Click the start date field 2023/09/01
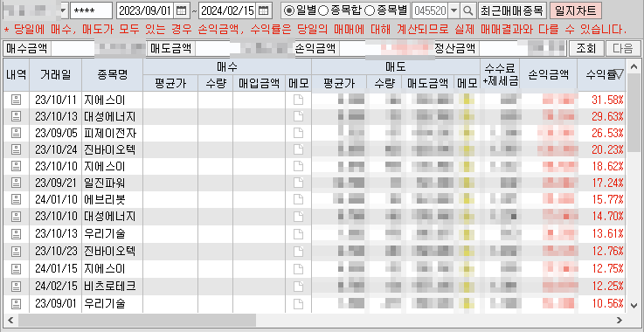Image resolution: width=644 pixels, height=332 pixels. click(x=145, y=10)
